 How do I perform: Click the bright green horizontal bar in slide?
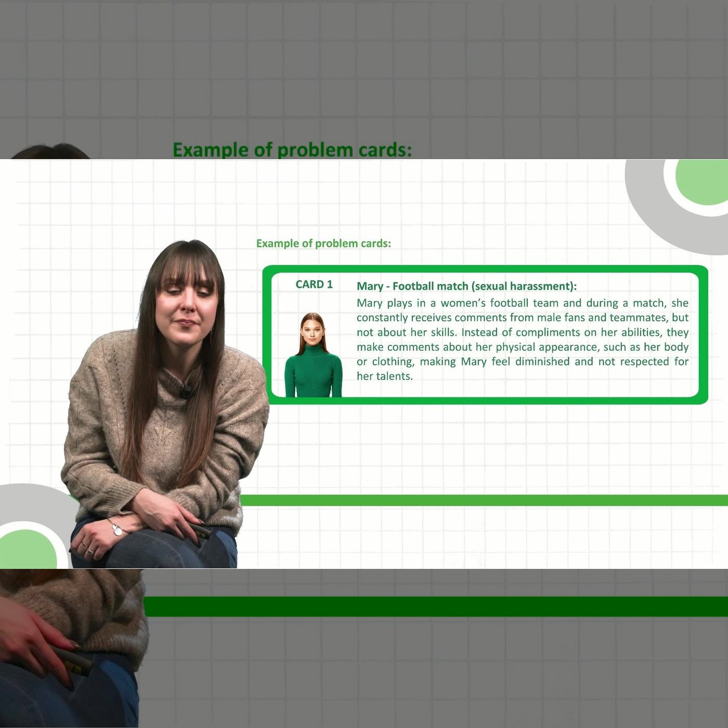(x=484, y=500)
